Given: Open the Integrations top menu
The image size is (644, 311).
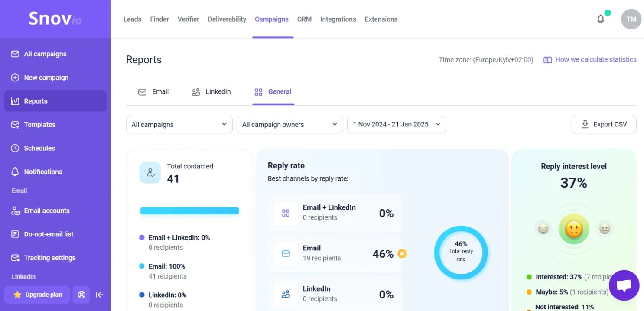Looking at the screenshot, I should [338, 19].
